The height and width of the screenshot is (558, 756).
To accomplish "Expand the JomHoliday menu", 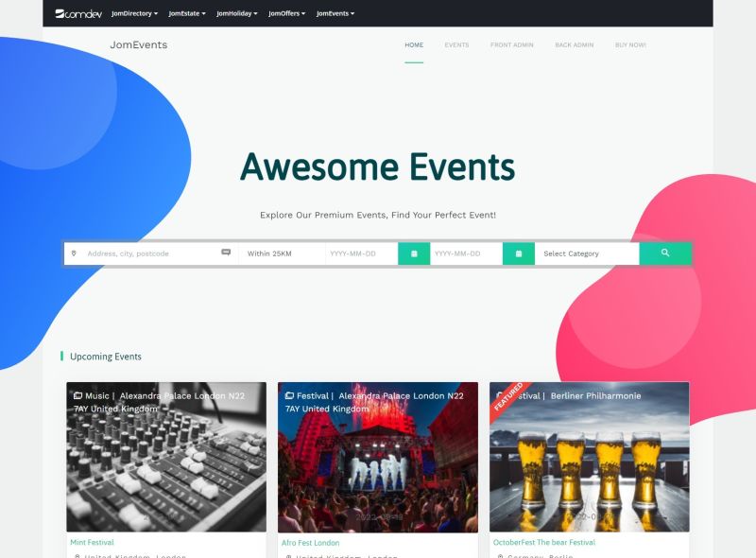I will click(238, 13).
